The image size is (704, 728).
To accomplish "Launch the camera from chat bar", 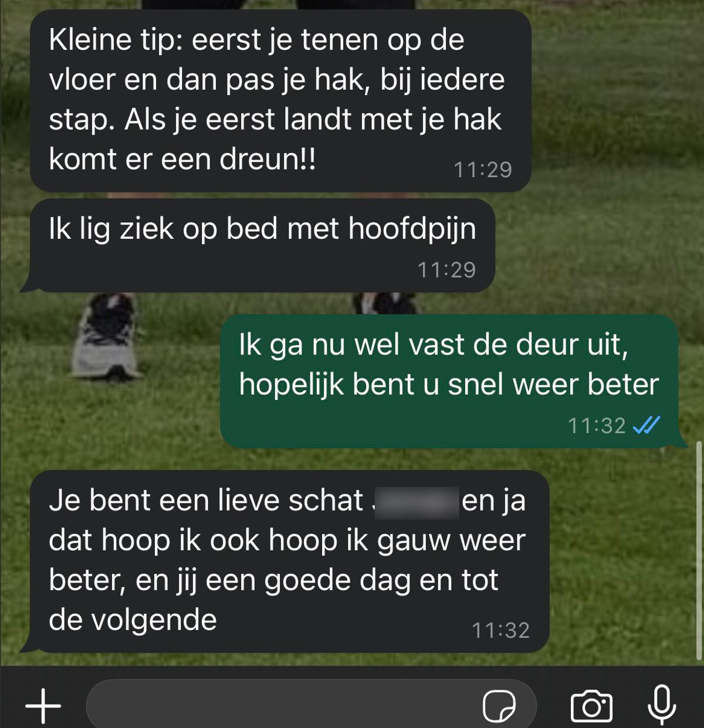I will click(591, 706).
